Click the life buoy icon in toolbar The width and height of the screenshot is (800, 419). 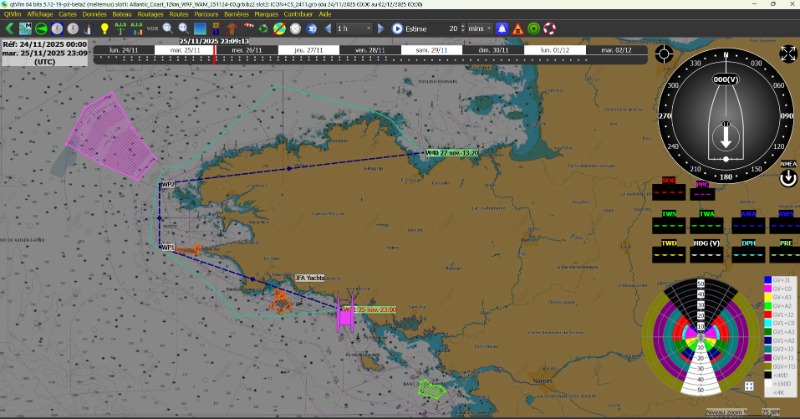point(549,29)
